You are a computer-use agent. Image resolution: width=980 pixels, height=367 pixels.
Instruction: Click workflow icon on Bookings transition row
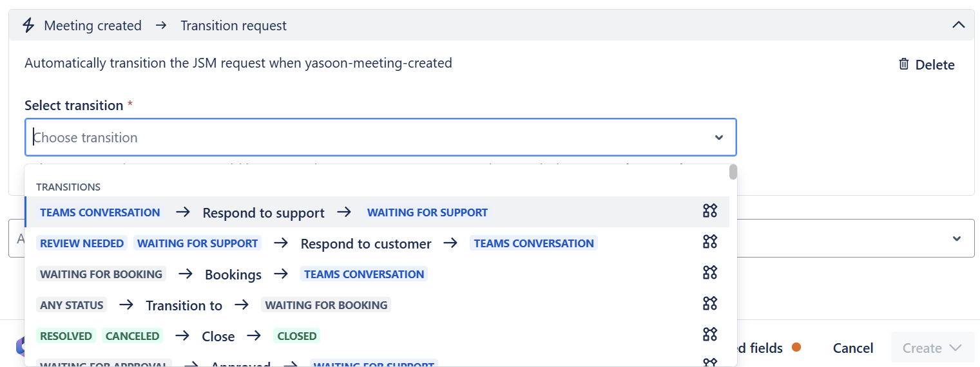tap(709, 273)
